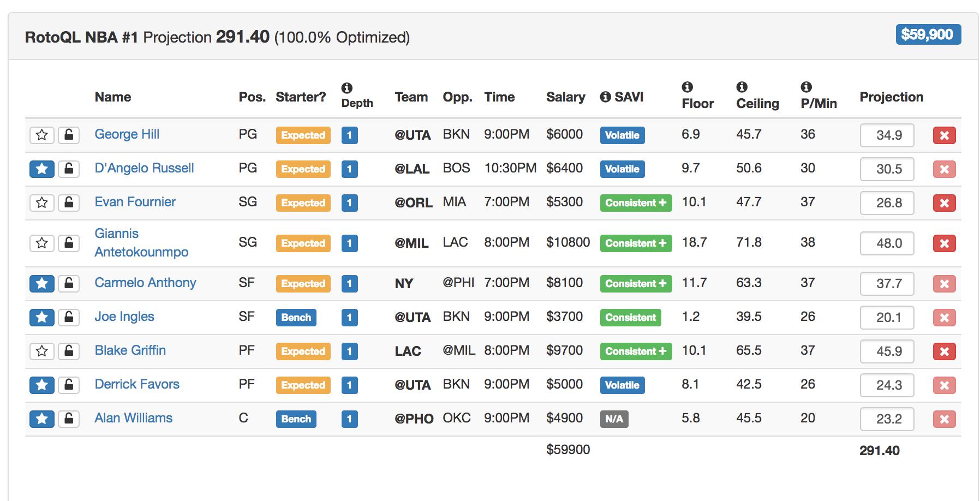Image resolution: width=980 pixels, height=501 pixels.
Task: Remove Evan Fournier with red X
Action: [x=945, y=203]
